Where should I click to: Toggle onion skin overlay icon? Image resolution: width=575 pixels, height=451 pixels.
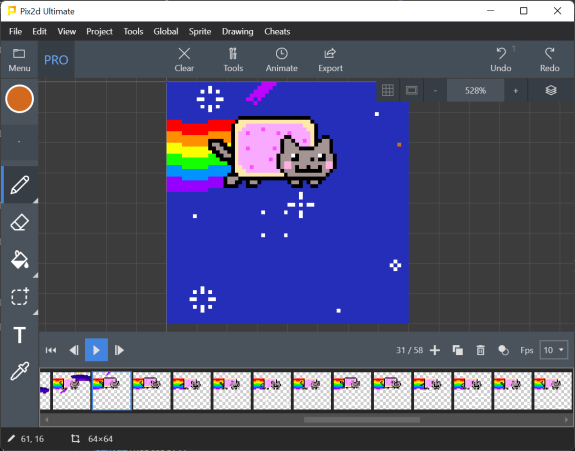click(503, 350)
